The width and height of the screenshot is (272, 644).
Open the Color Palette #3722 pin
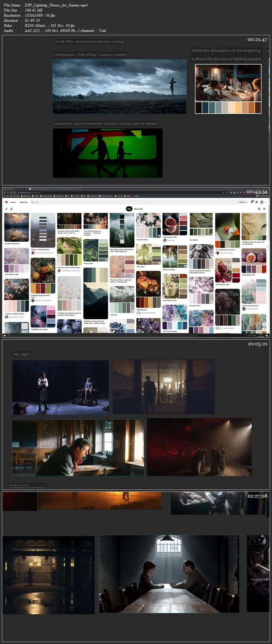coord(175,286)
